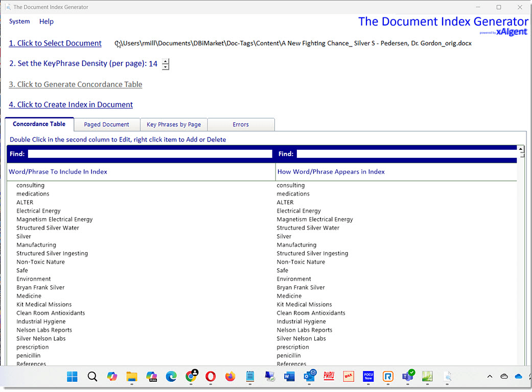This screenshot has height=392, width=532.
Task: Select 'Silver' row in left column
Action: pyautogui.click(x=24, y=236)
